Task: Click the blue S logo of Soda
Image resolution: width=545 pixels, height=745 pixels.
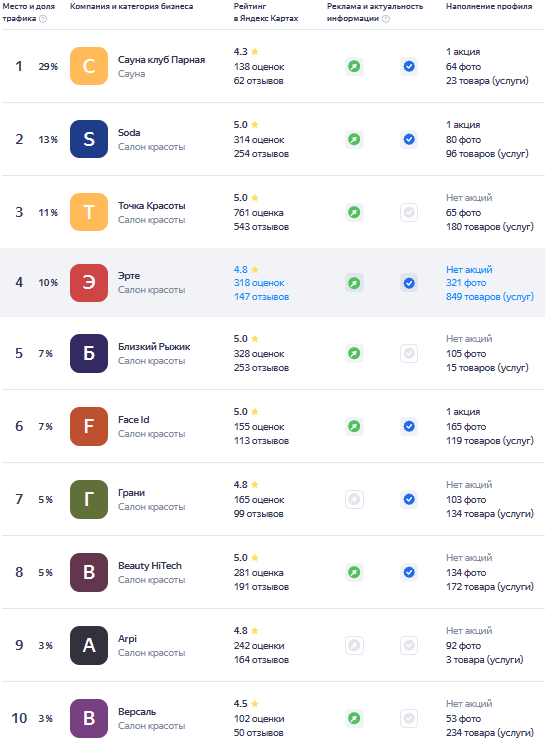Action: pyautogui.click(x=89, y=139)
